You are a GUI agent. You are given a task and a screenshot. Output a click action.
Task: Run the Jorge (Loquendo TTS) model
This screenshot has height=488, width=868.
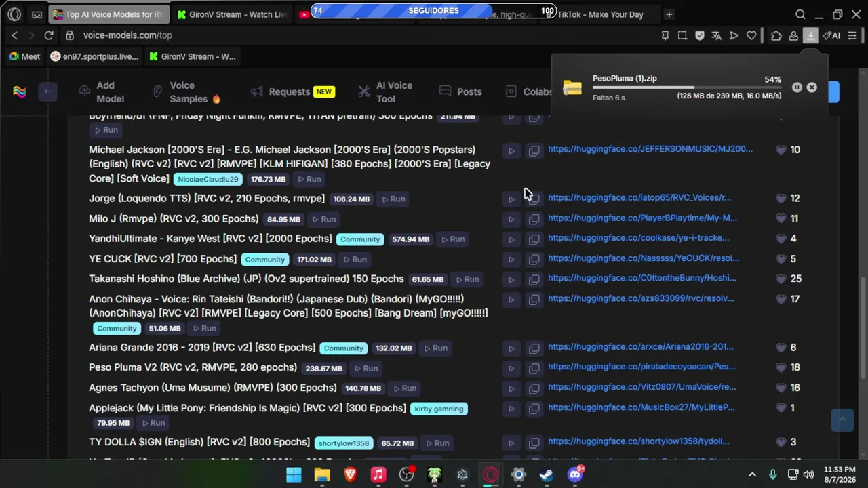tap(393, 199)
